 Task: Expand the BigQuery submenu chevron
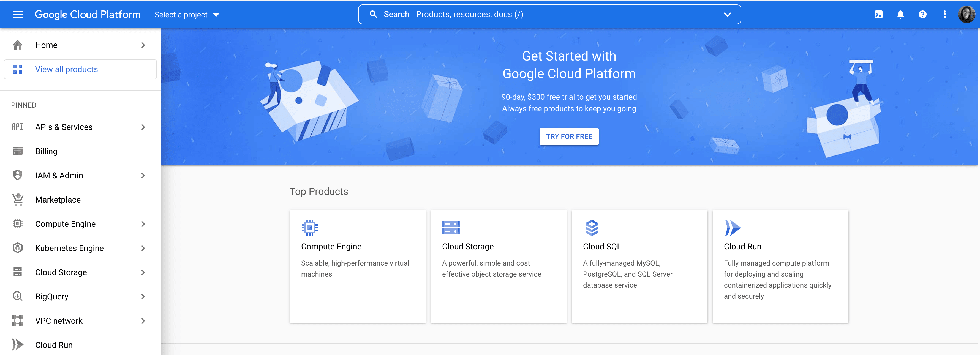(143, 297)
